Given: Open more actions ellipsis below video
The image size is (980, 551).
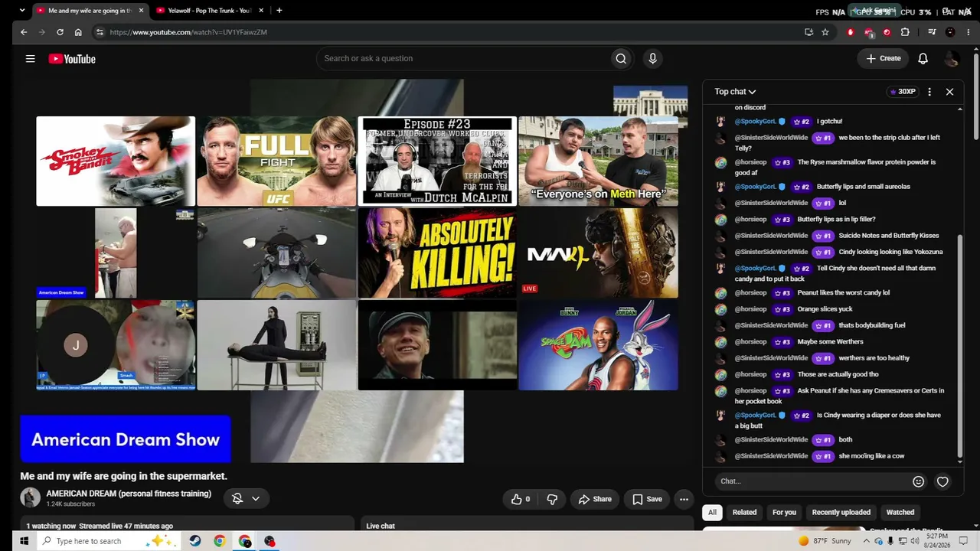Looking at the screenshot, I should point(684,499).
